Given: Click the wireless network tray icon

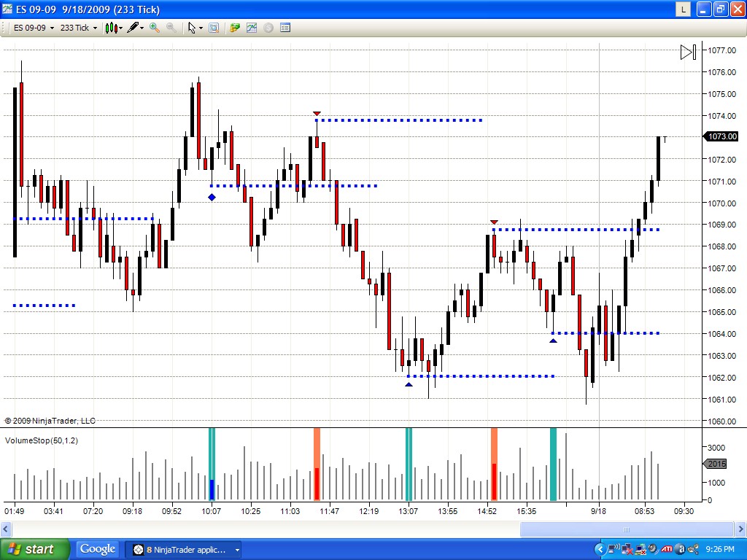Looking at the screenshot, I should pyautogui.click(x=614, y=549).
